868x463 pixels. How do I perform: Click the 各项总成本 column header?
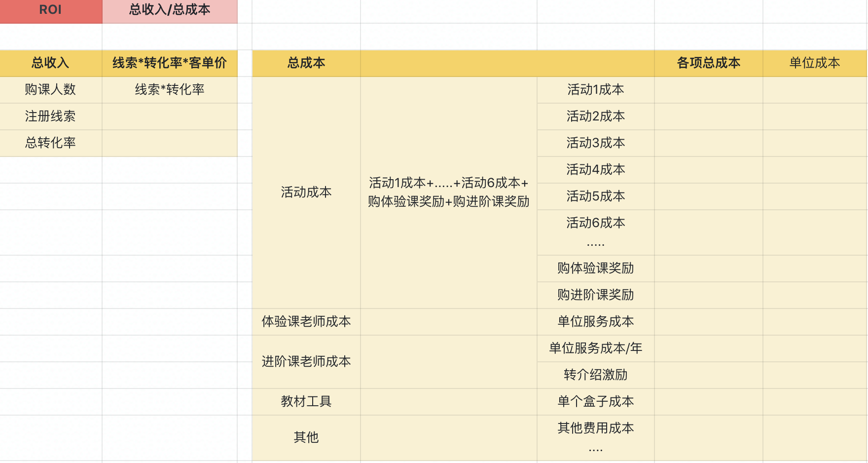[x=709, y=63]
